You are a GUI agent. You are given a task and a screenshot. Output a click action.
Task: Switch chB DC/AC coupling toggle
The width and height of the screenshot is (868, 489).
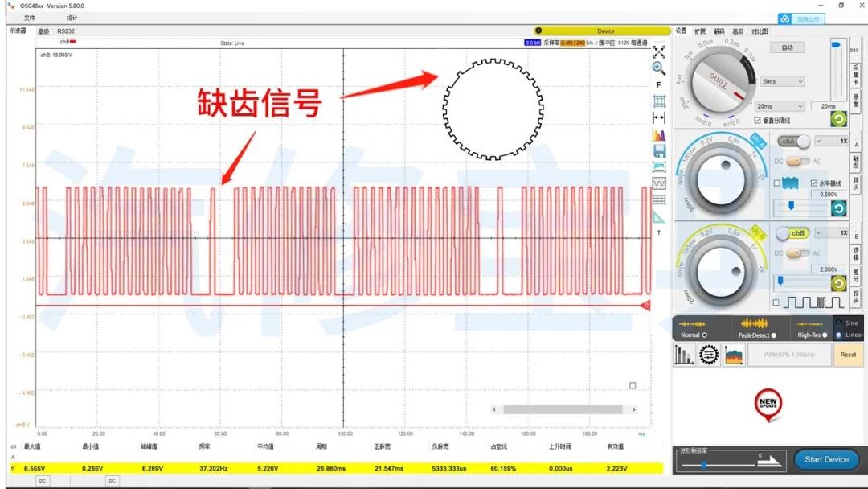pos(797,253)
